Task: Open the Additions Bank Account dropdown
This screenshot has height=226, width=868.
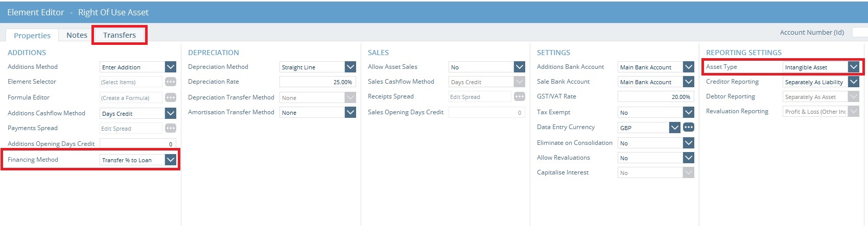Action: (689, 67)
